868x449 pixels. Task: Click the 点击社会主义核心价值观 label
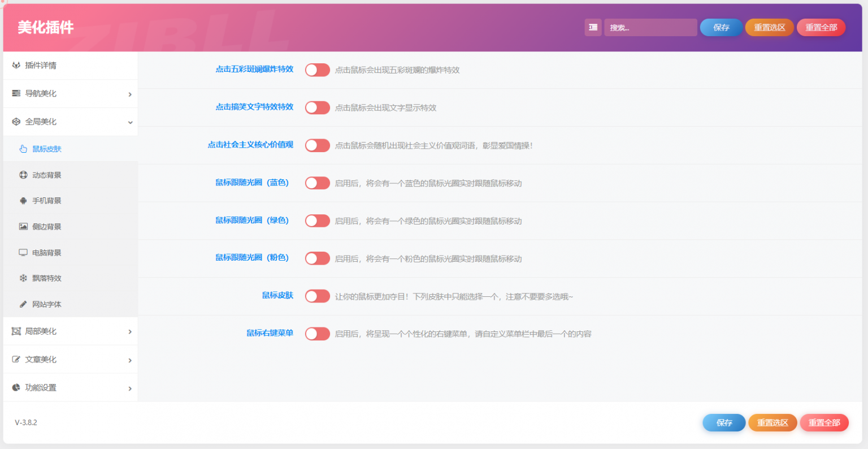250,145
